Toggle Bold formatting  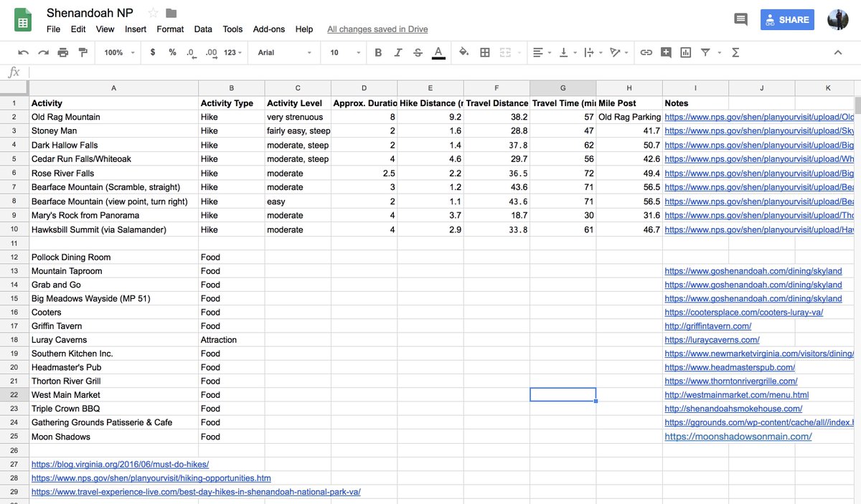[378, 52]
